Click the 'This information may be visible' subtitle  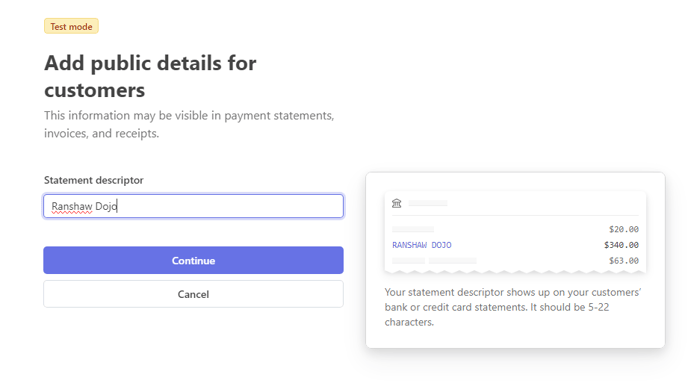click(x=189, y=124)
